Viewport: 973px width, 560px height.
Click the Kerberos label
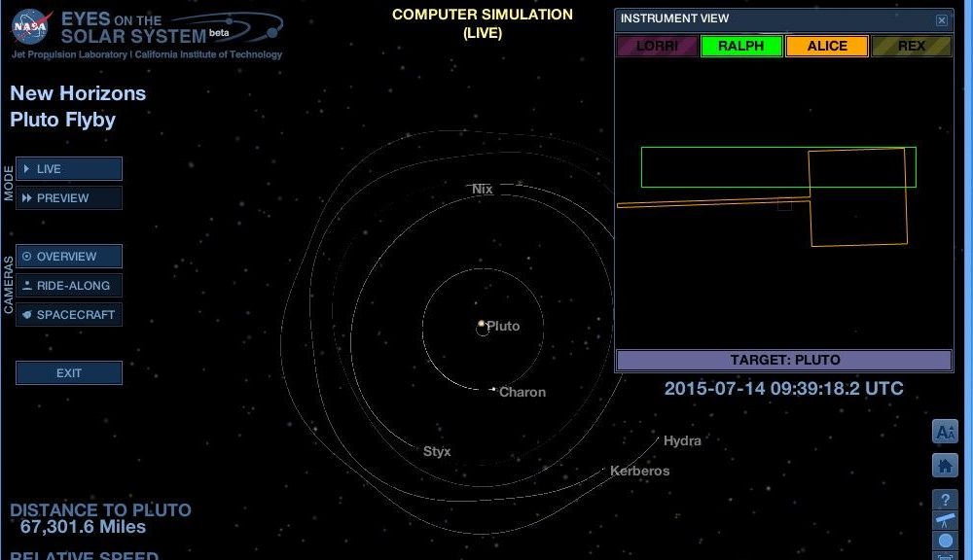pos(640,471)
